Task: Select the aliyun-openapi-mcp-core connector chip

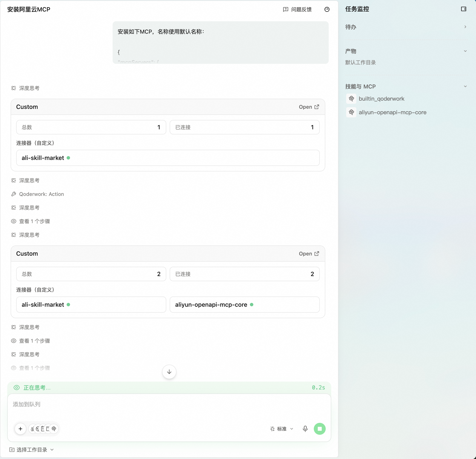Action: (x=245, y=305)
